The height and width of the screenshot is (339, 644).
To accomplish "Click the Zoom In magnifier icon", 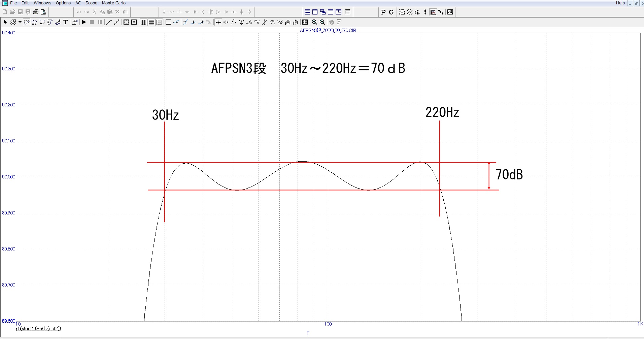I will click(314, 22).
